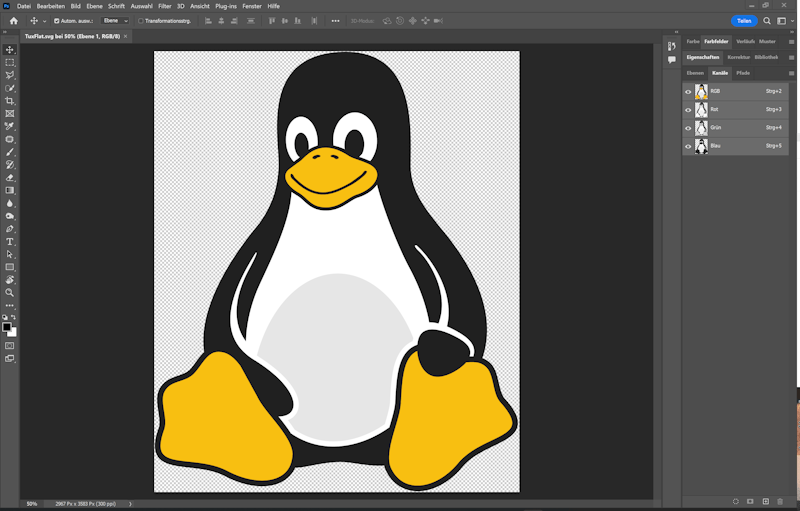
Task: Select the Brush tool
Action: pyautogui.click(x=10, y=152)
